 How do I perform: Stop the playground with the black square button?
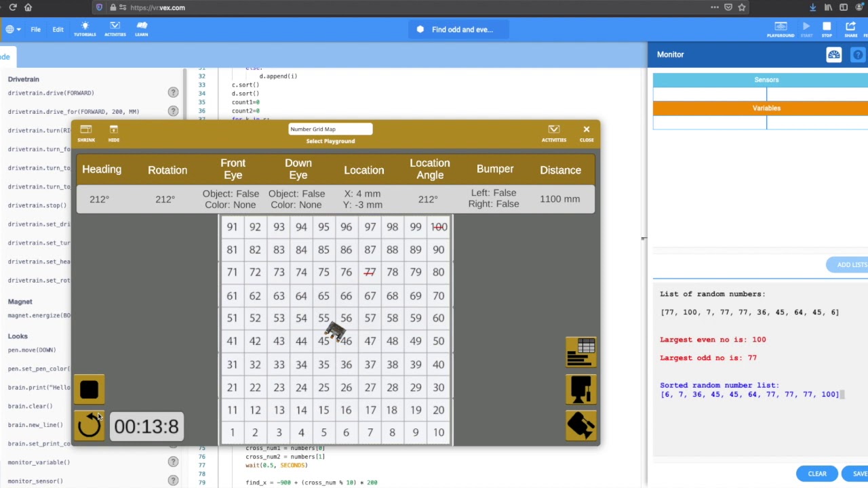click(89, 390)
